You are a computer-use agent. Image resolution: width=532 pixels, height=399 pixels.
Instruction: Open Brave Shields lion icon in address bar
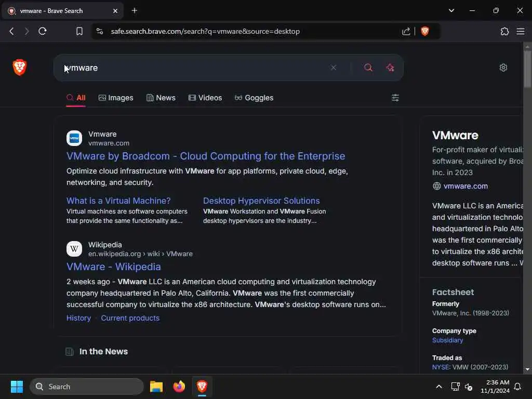pyautogui.click(x=425, y=31)
